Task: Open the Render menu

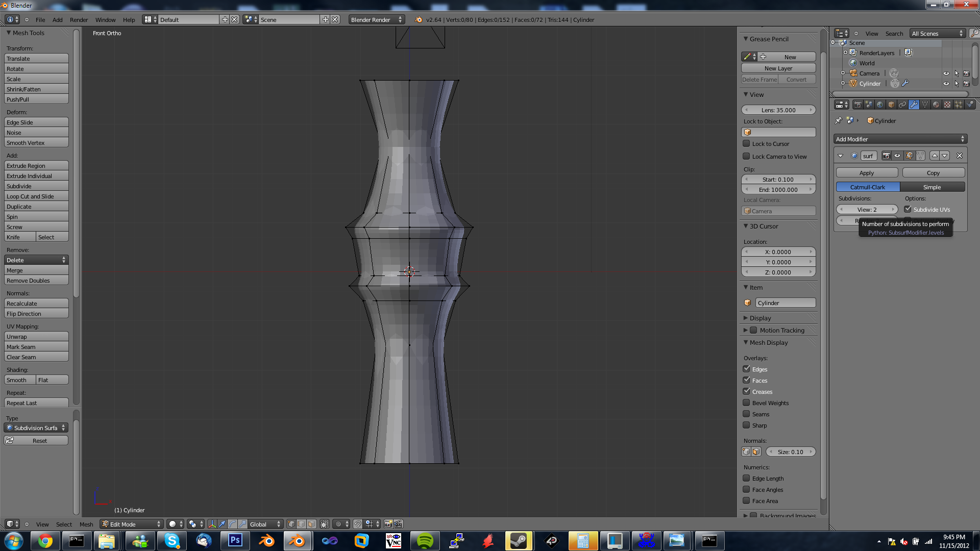Action: (x=79, y=19)
